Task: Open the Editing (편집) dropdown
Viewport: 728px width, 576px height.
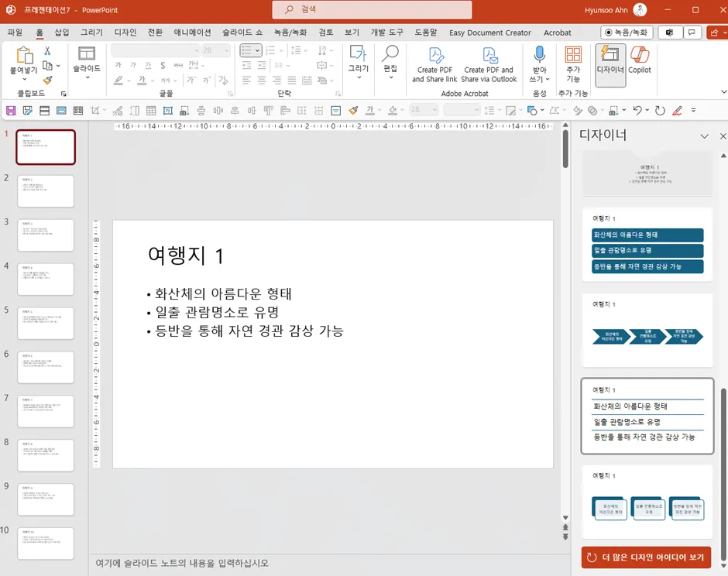Action: pos(390,77)
